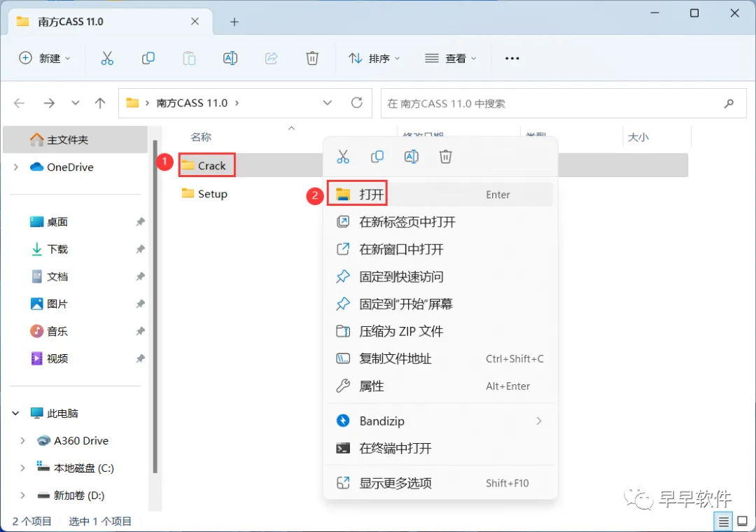Open the 查看 view dropdown
The height and width of the screenshot is (532, 756).
coord(451,58)
